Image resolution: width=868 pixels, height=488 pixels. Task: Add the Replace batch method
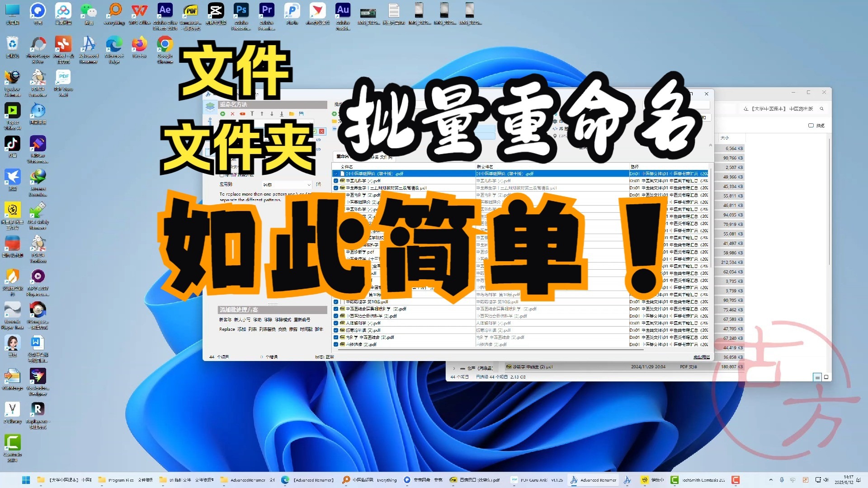(227, 329)
